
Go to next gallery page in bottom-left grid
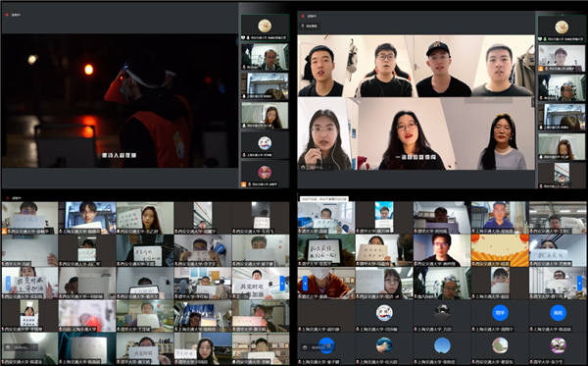click(x=282, y=284)
